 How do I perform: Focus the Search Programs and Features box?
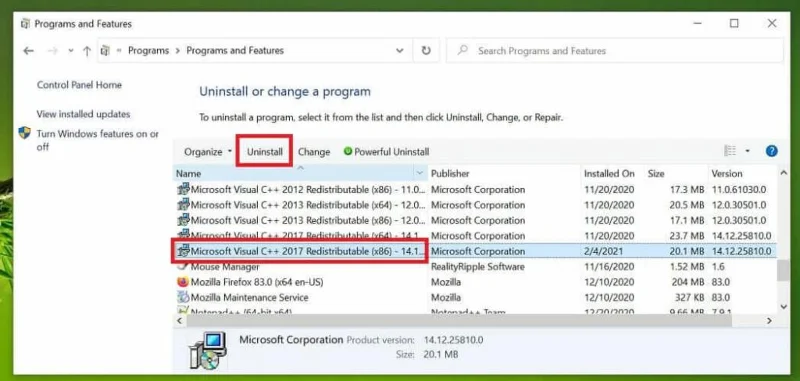tap(614, 50)
